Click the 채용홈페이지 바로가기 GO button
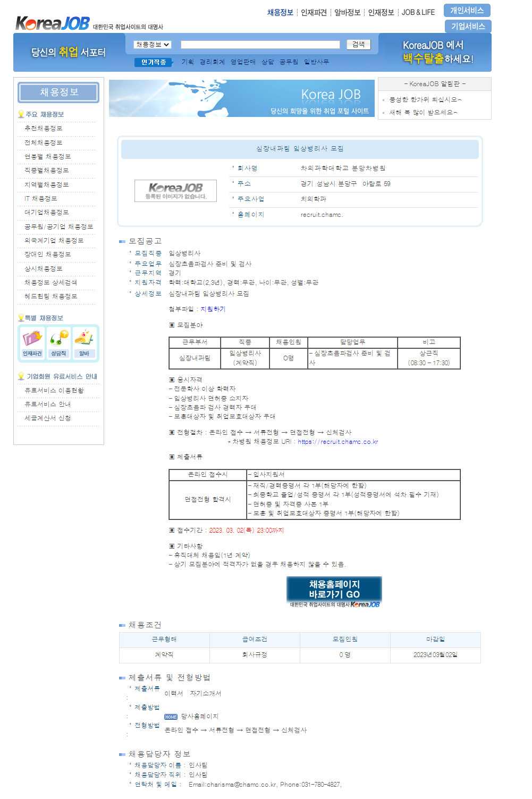This screenshot has width=532, height=799. coord(334,592)
